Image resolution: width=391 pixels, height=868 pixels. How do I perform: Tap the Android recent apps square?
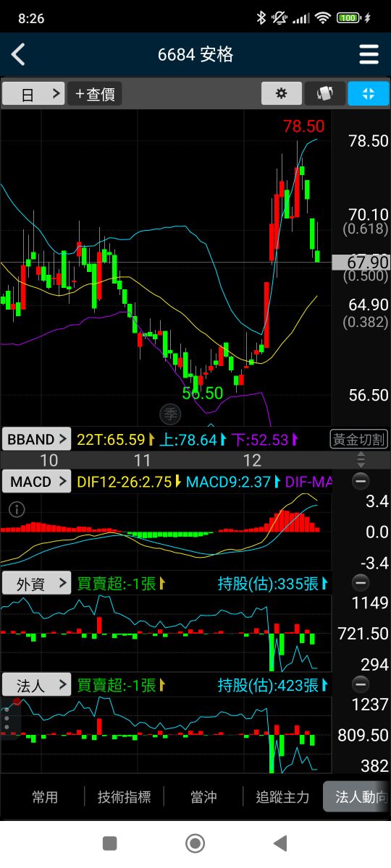coord(110,843)
